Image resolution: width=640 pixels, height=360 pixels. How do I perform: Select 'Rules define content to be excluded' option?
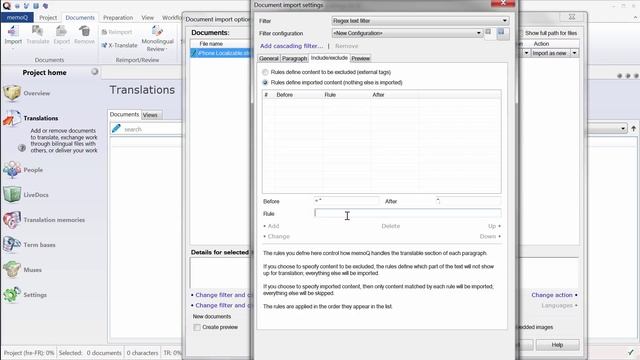[x=265, y=72]
